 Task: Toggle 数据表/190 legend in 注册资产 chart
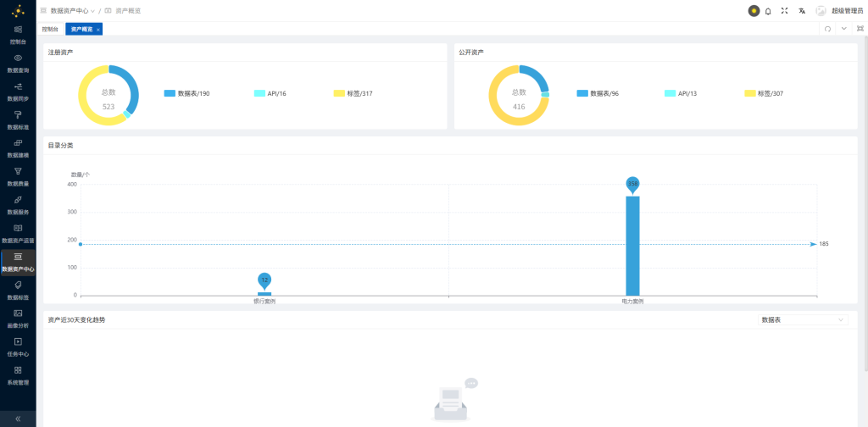pos(187,93)
